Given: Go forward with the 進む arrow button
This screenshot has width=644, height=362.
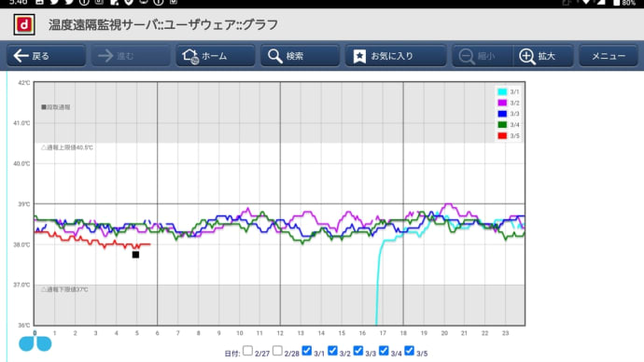Looking at the screenshot, I should coord(131,55).
